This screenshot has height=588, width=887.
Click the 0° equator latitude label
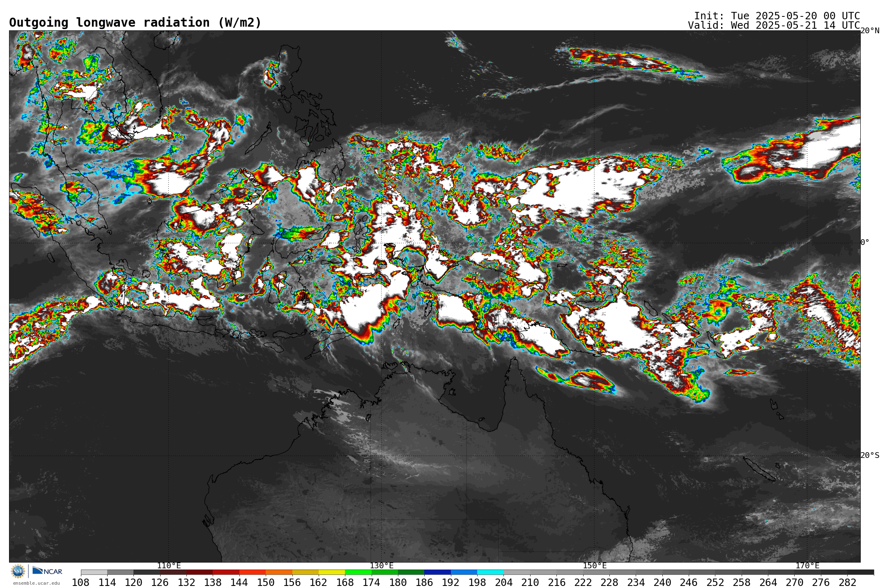pyautogui.click(x=865, y=242)
